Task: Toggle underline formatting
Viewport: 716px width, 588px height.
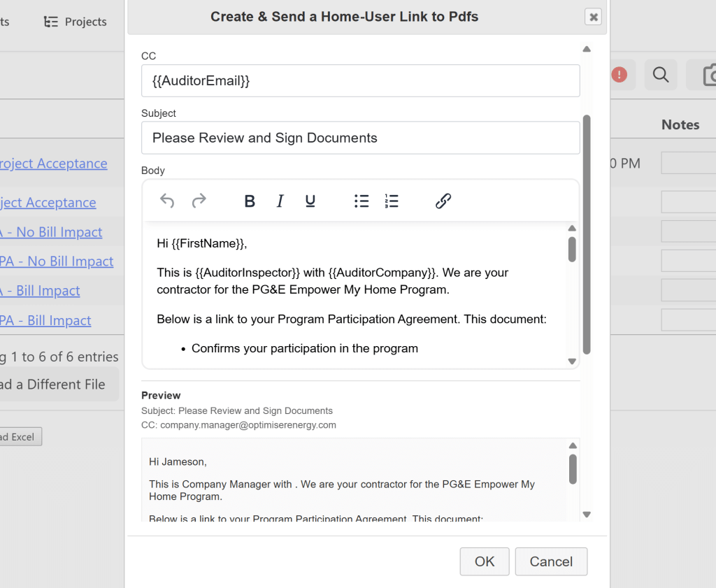Action: coord(310,201)
